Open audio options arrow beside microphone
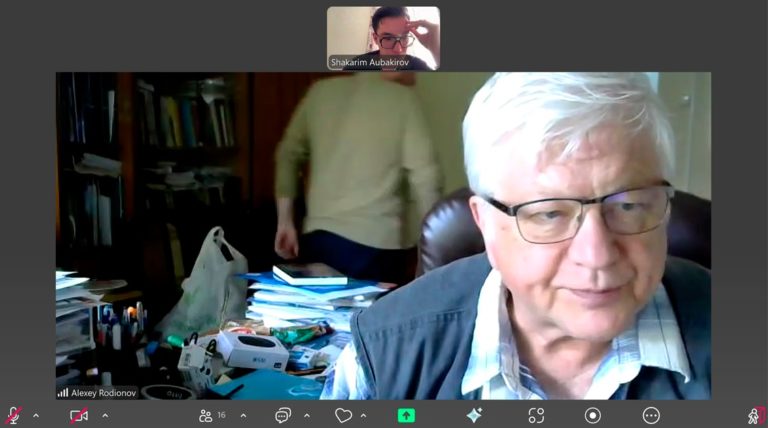Viewport: 768px width, 428px height. point(36,416)
